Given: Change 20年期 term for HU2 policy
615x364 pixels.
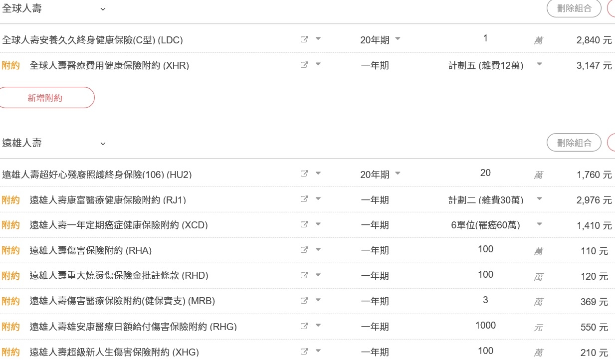Looking at the screenshot, I should pyautogui.click(x=381, y=175).
